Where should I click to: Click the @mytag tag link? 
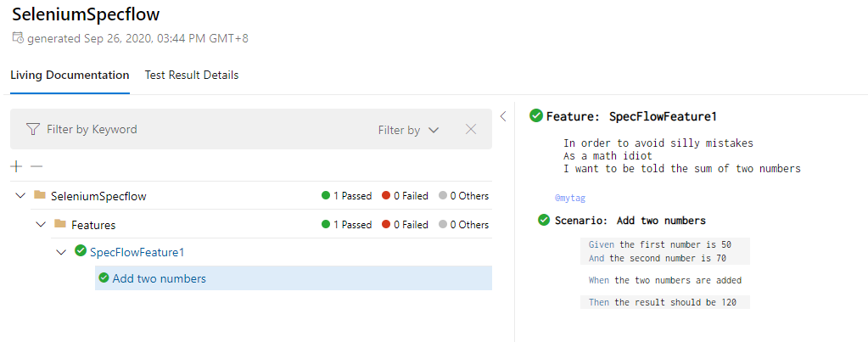click(x=569, y=197)
